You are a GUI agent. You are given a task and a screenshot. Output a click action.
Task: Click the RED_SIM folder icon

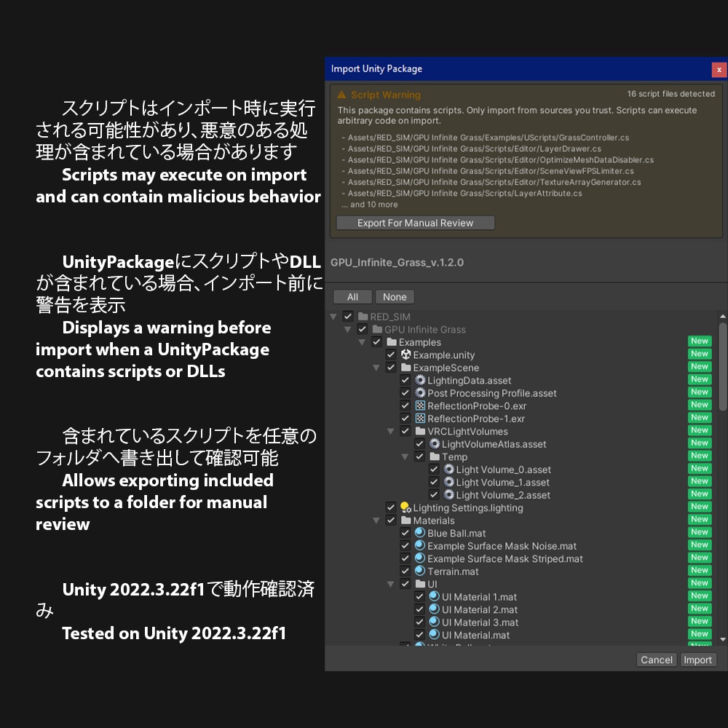[x=363, y=317]
